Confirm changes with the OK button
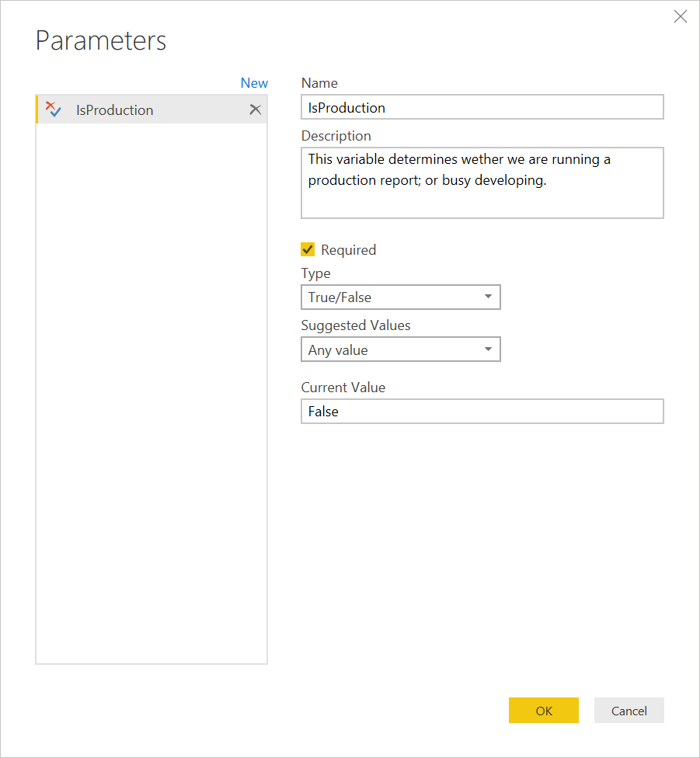 click(543, 710)
